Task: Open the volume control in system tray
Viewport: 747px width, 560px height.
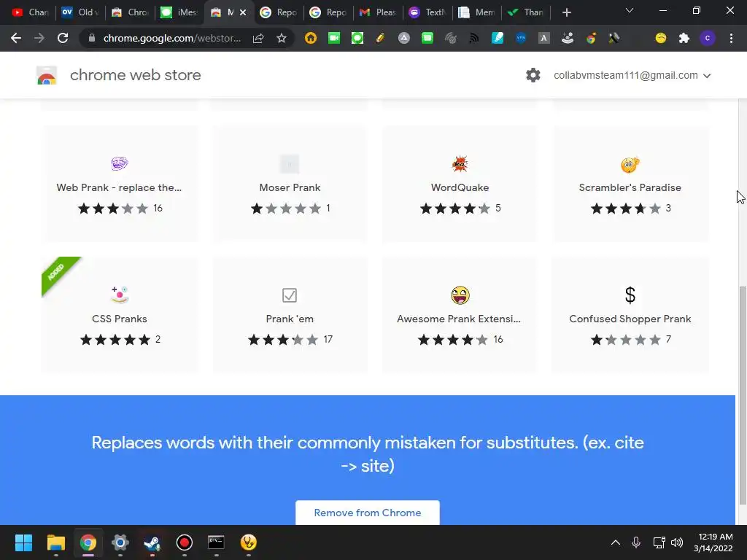Action: [677, 542]
